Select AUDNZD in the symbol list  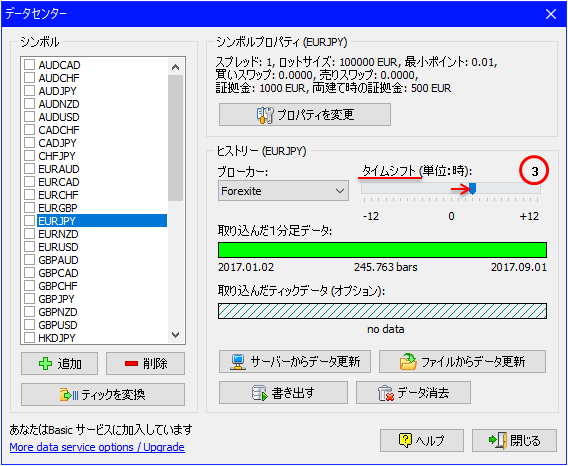(x=59, y=104)
